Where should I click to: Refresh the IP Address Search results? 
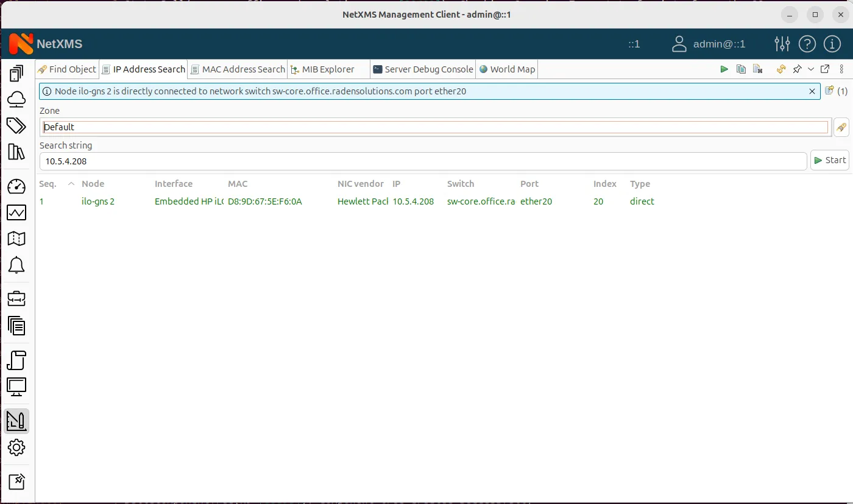click(781, 69)
